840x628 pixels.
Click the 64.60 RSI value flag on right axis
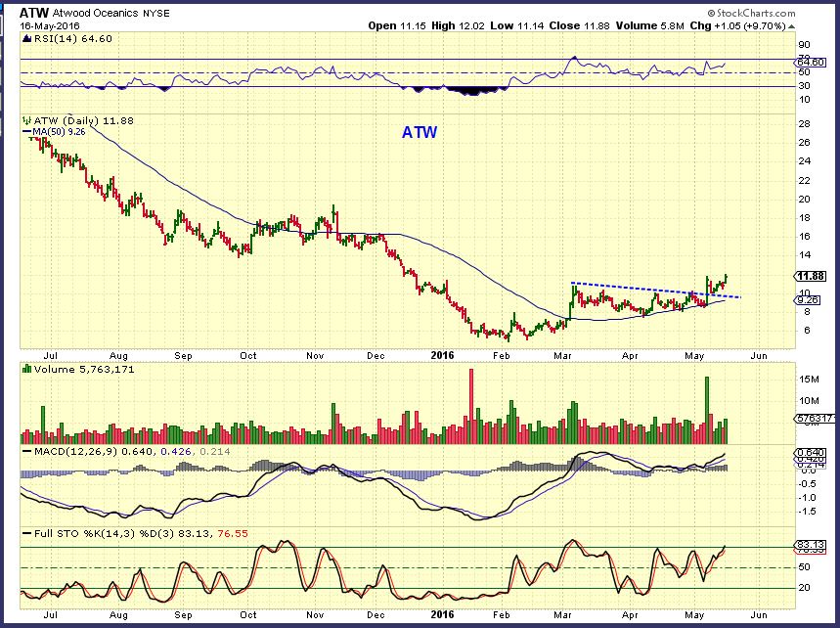tap(811, 63)
